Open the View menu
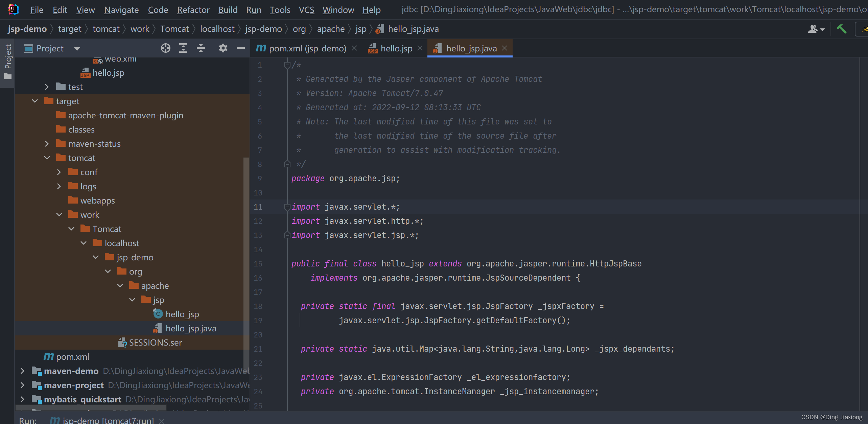868x424 pixels. click(86, 10)
